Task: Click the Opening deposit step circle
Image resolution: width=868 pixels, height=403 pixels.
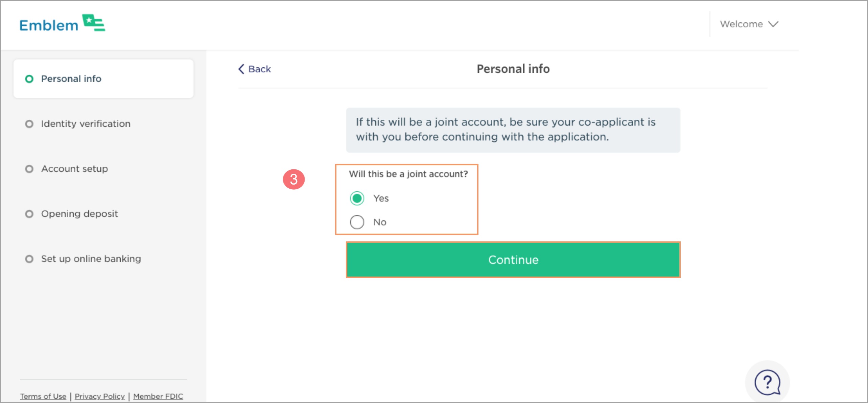Action: pos(29,214)
